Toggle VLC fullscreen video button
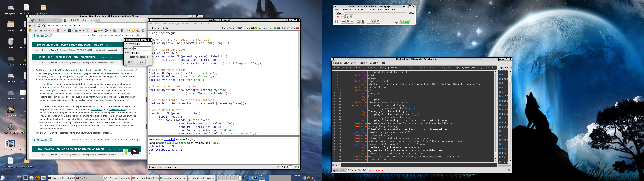 (358, 22)
